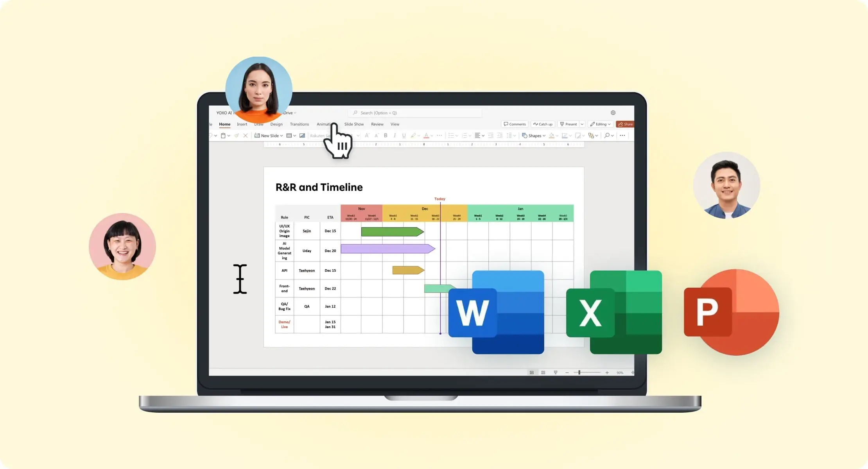Click the Share button in ribbon

626,124
